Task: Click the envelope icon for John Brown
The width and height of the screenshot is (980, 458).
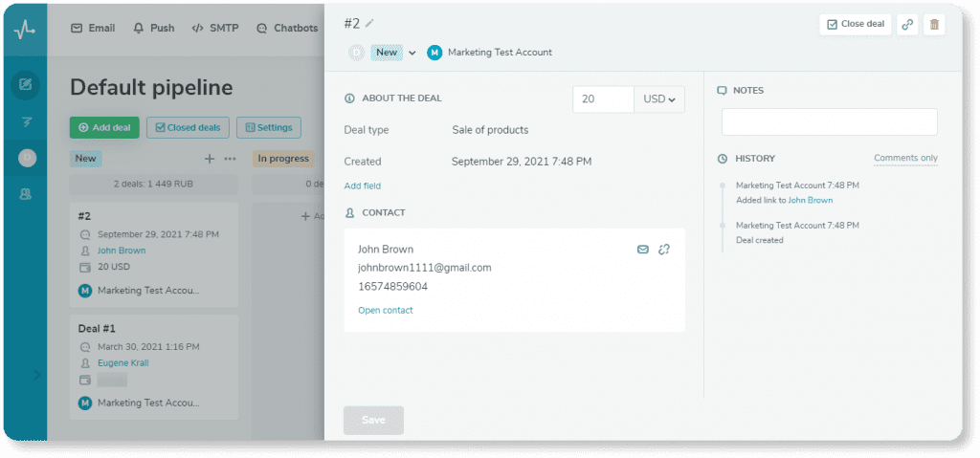Action: (643, 250)
